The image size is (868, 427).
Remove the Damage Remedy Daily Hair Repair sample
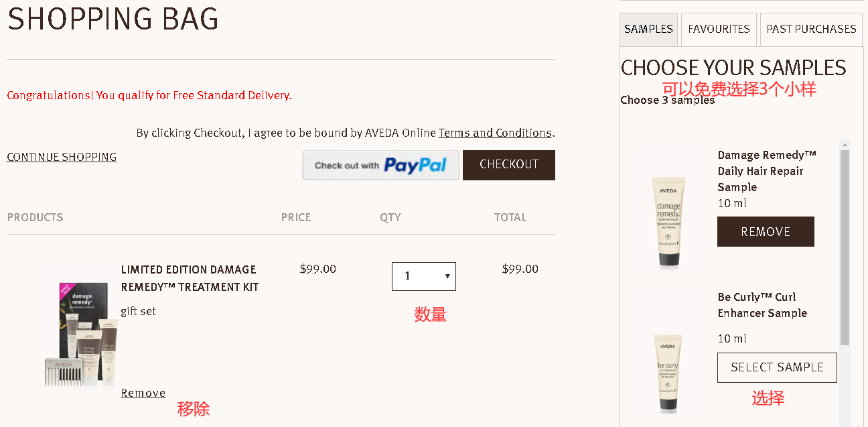point(766,232)
